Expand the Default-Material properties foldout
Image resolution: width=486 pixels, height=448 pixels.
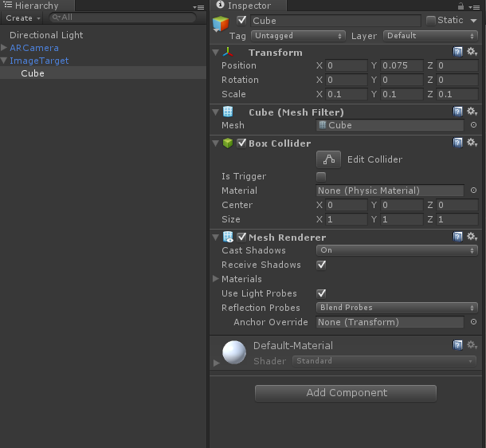tap(217, 363)
